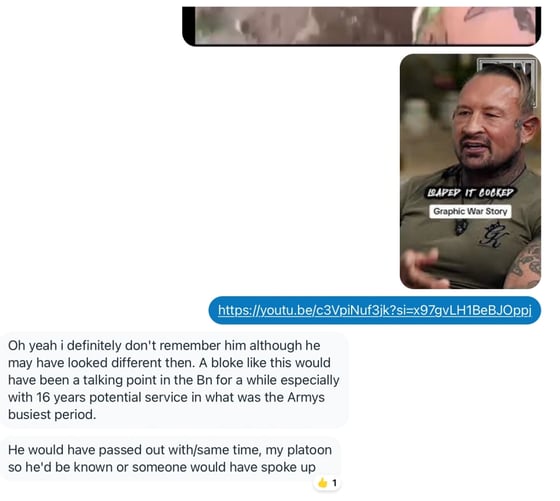Click the GK logo on the man's shirt

point(495,235)
